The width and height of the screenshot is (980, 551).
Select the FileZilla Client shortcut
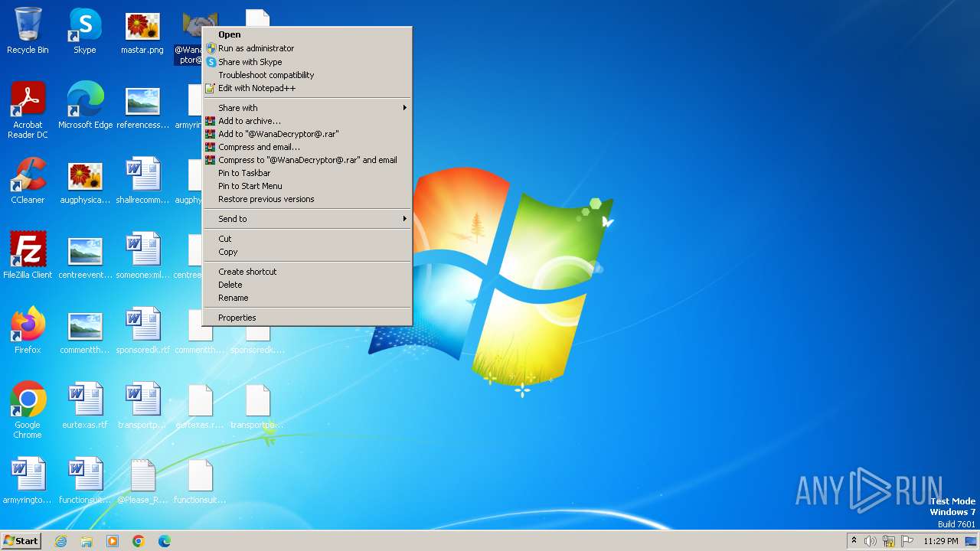[28, 256]
